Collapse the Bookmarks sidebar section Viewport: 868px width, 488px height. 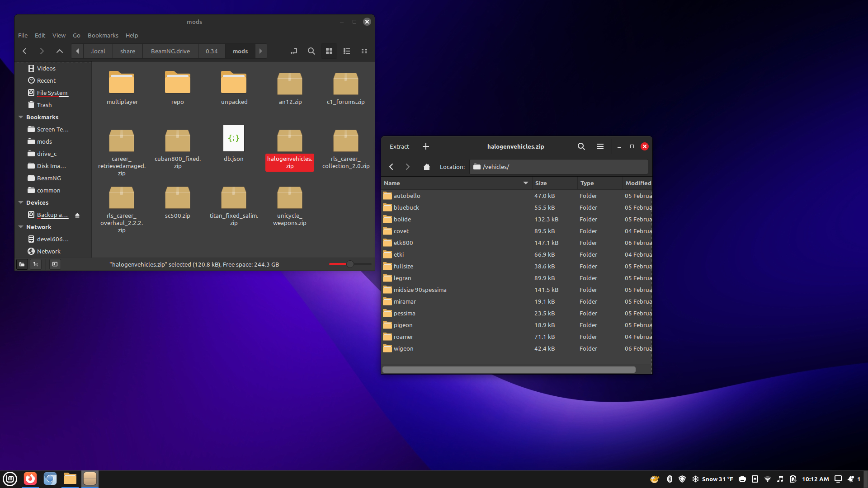(21, 117)
